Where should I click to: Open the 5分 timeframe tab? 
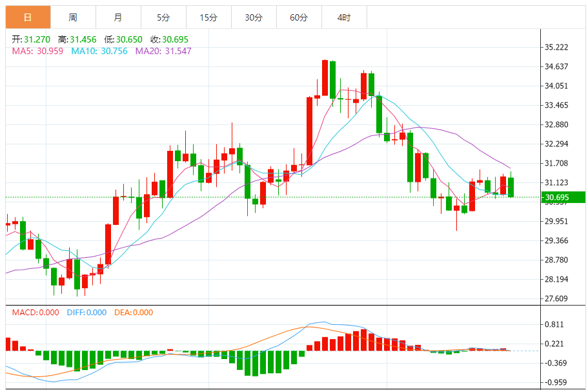point(163,17)
